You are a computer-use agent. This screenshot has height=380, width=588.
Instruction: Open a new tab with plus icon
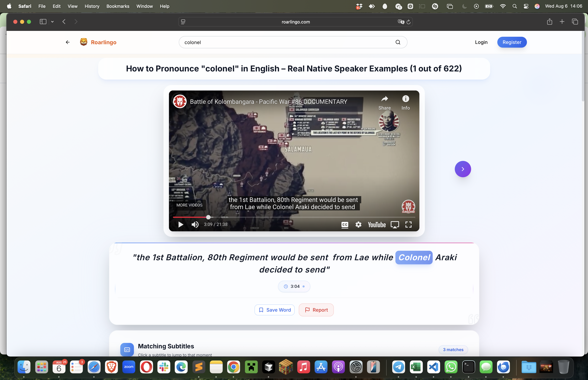[562, 22]
